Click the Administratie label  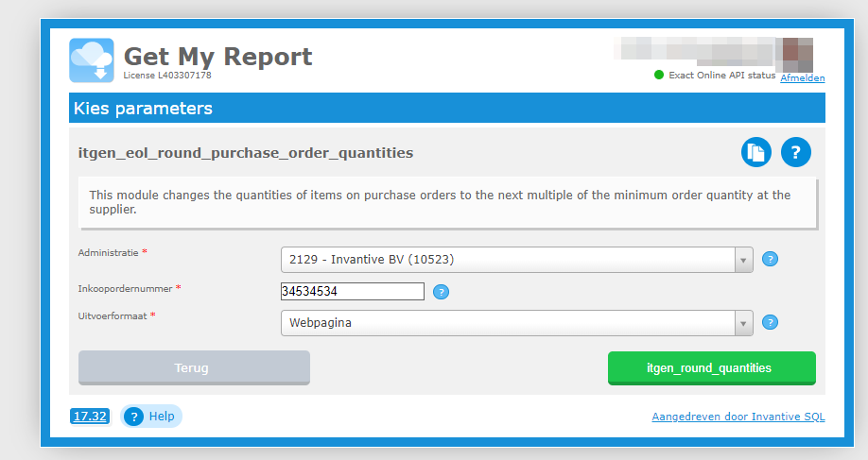click(x=109, y=252)
